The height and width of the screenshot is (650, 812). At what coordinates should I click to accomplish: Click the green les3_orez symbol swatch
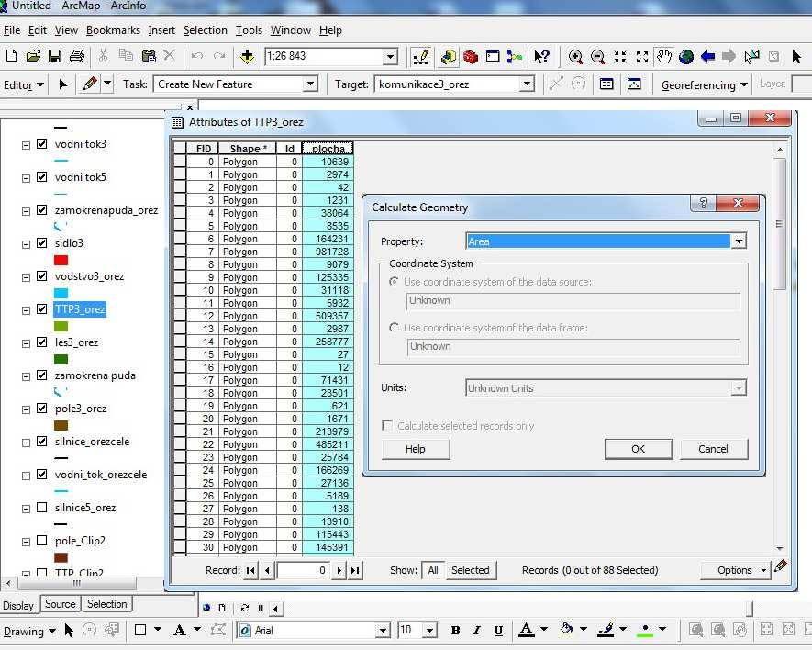[x=61, y=359]
